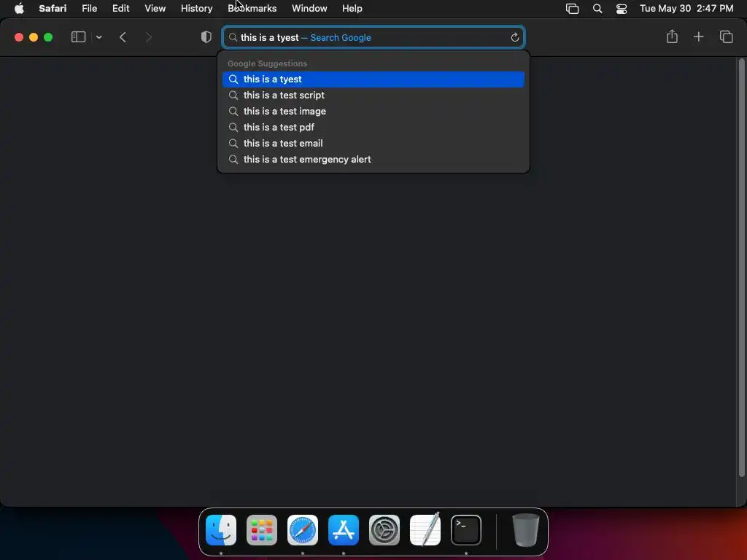747x560 pixels.
Task: Open the File menu
Action: (89, 8)
